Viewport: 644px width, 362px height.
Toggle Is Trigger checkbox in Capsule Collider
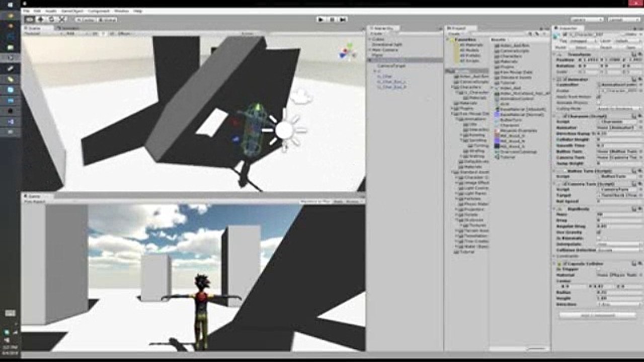coord(598,269)
